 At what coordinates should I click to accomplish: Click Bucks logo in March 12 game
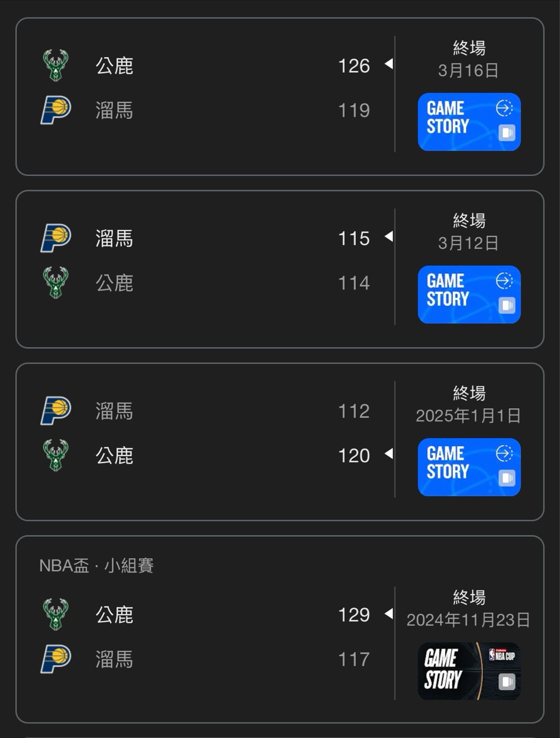[56, 283]
